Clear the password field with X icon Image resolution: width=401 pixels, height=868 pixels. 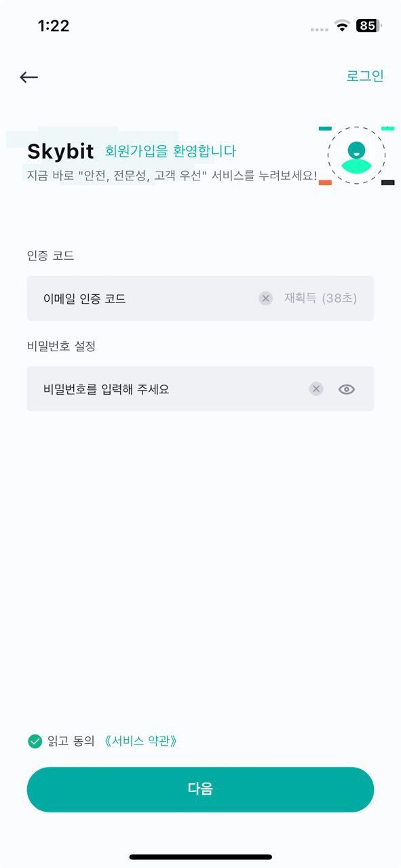316,389
